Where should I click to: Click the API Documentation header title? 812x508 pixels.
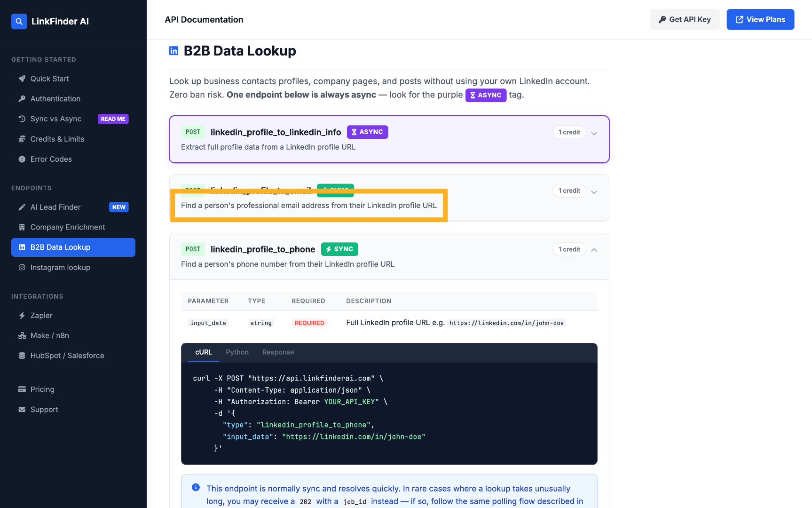(204, 20)
